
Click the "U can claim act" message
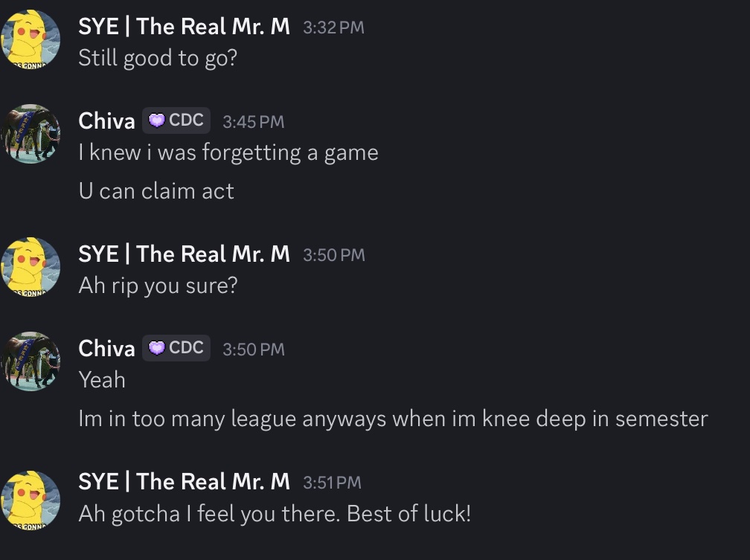click(156, 191)
